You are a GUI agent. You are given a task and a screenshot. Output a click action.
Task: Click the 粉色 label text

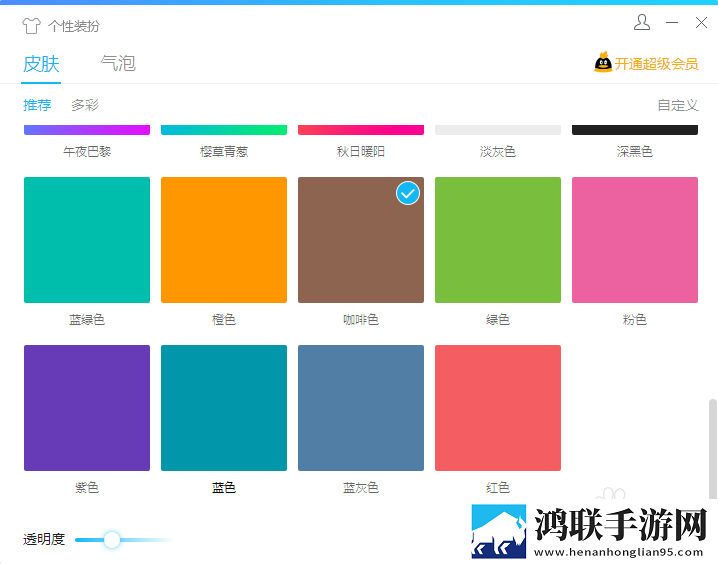635,320
